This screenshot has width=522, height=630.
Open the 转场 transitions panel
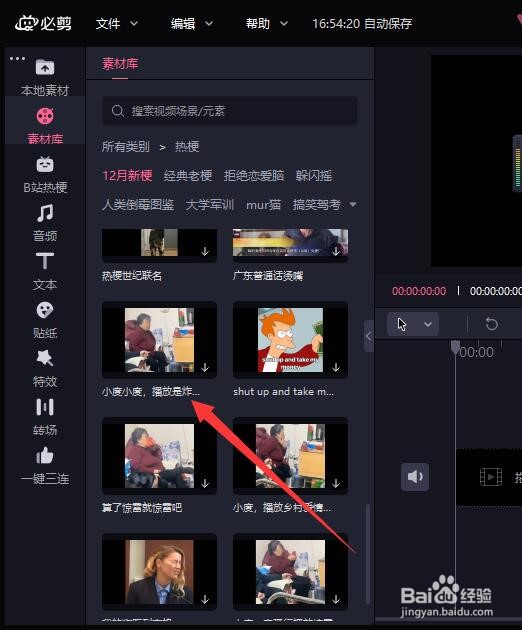click(45, 417)
